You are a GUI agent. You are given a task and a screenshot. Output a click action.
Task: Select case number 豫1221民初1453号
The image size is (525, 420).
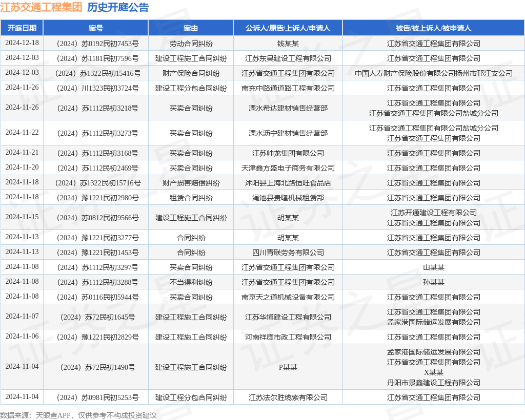pyautogui.click(x=98, y=253)
